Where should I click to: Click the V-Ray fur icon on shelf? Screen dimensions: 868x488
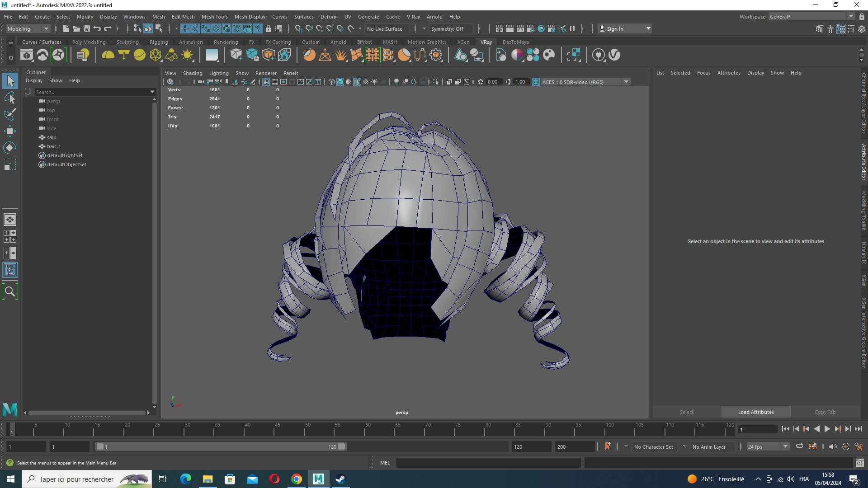(x=340, y=55)
